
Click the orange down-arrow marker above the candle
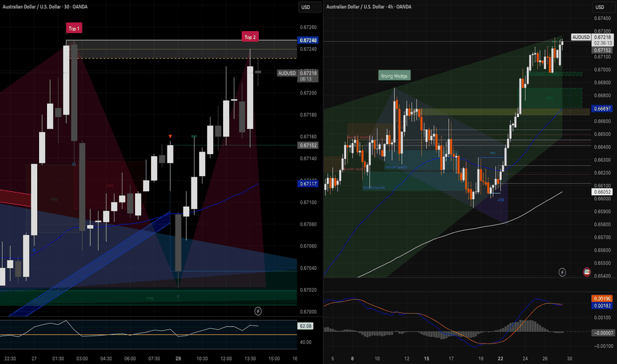tap(170, 136)
